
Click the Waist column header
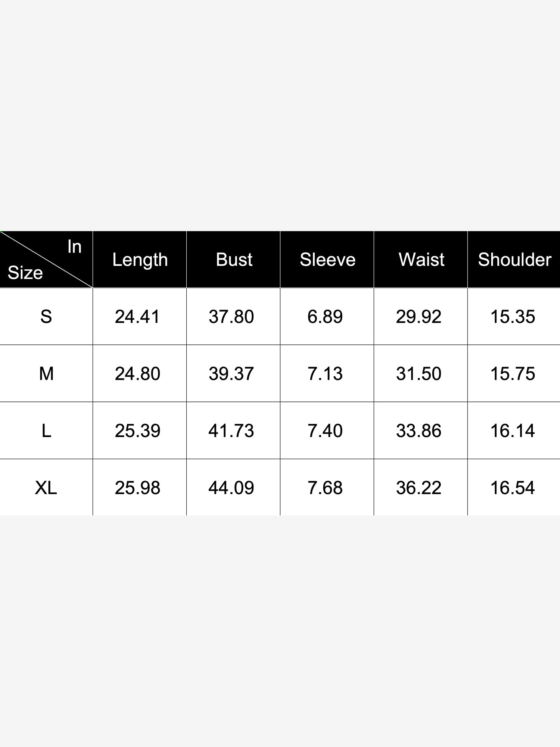tap(421, 260)
